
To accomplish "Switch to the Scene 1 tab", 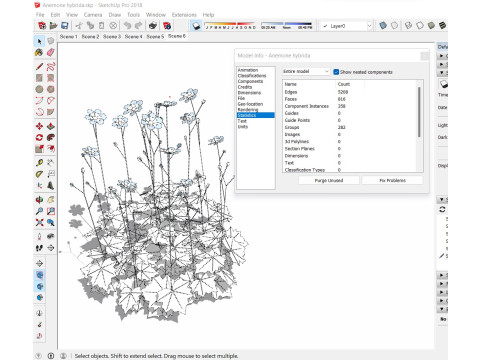I will [x=68, y=36].
